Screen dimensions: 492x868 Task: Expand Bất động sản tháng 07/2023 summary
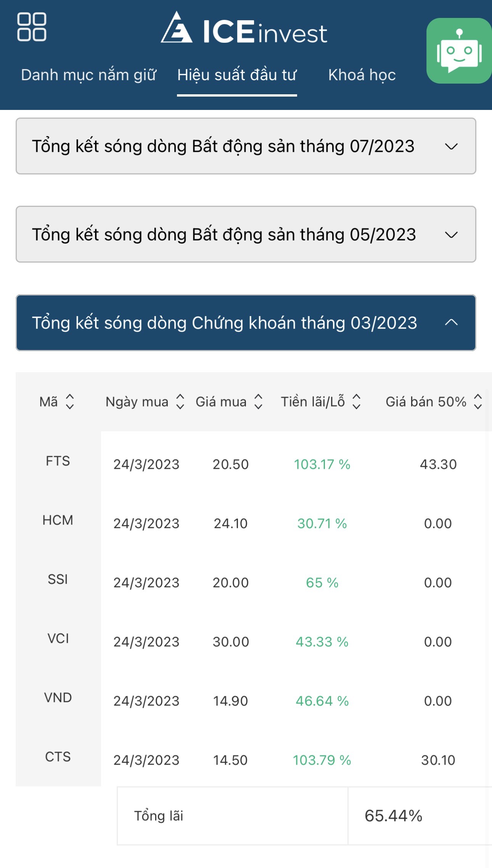[x=246, y=146]
